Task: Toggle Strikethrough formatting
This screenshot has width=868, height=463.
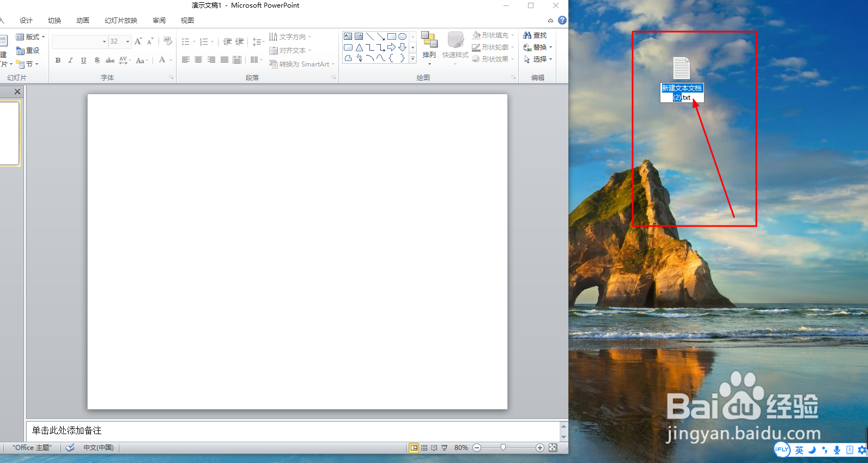Action: coord(110,60)
